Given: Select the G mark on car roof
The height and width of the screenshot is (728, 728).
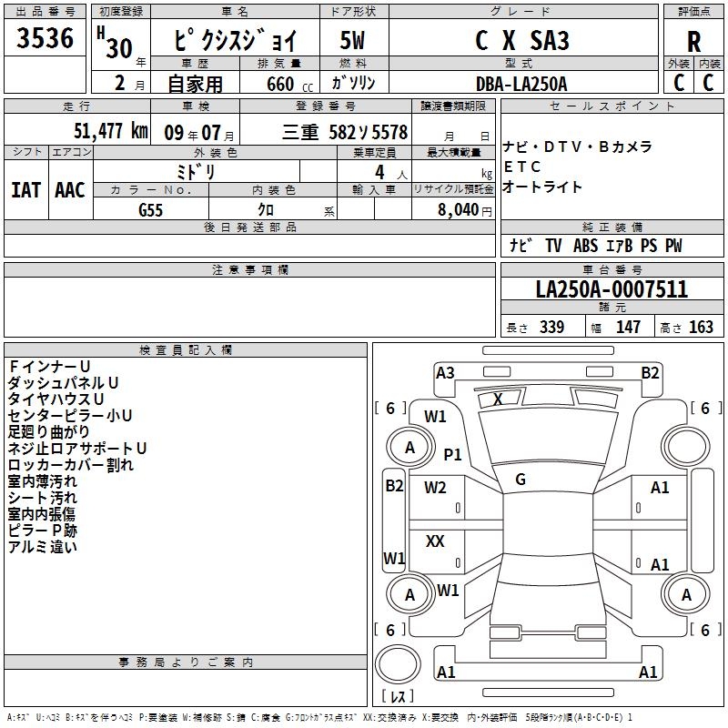Looking at the screenshot, I should [x=521, y=480].
